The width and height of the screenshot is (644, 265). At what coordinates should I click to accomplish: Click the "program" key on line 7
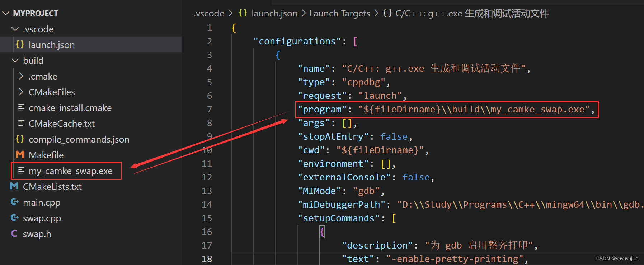pos(322,109)
